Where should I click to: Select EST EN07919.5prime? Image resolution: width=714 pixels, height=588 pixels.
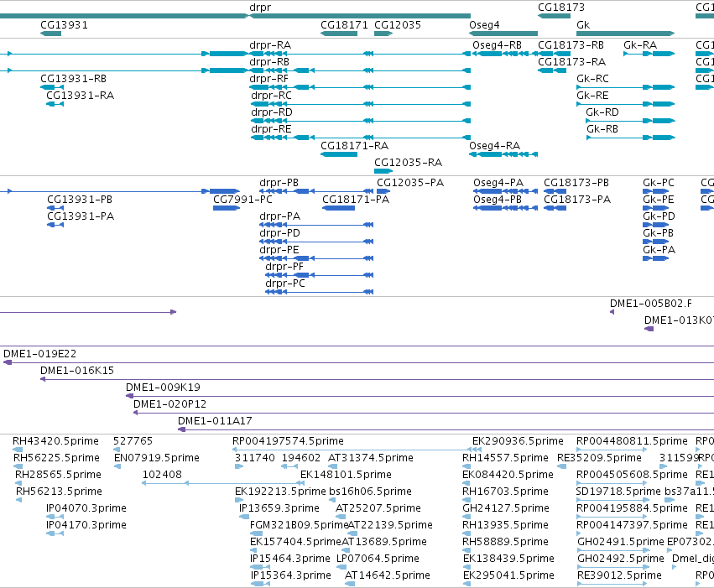157,458
